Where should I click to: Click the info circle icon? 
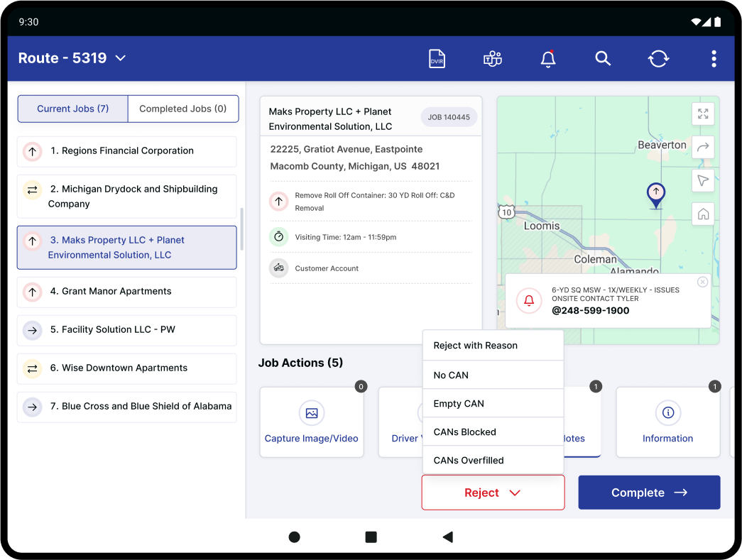(x=667, y=412)
